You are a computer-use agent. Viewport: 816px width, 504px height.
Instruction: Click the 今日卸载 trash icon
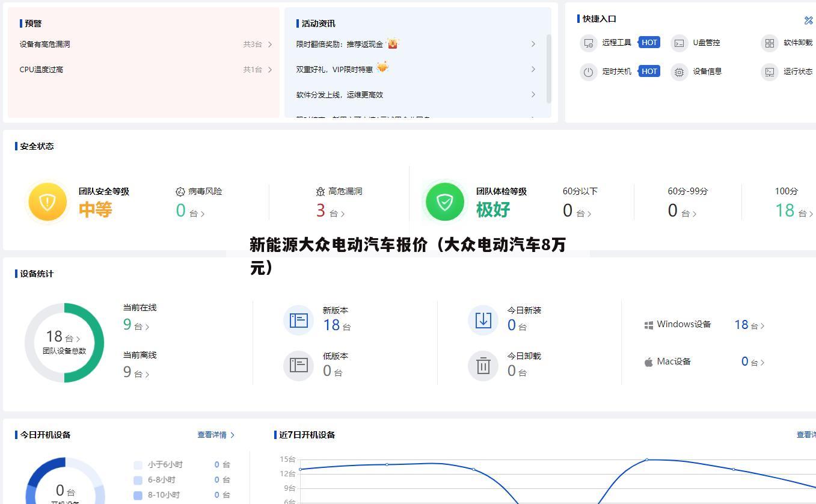483,365
